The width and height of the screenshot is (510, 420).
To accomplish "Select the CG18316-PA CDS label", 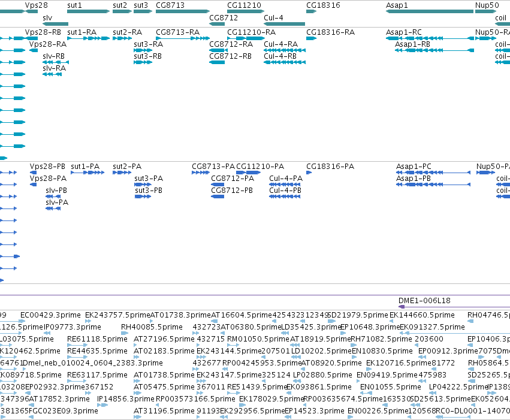I will click(x=330, y=167).
